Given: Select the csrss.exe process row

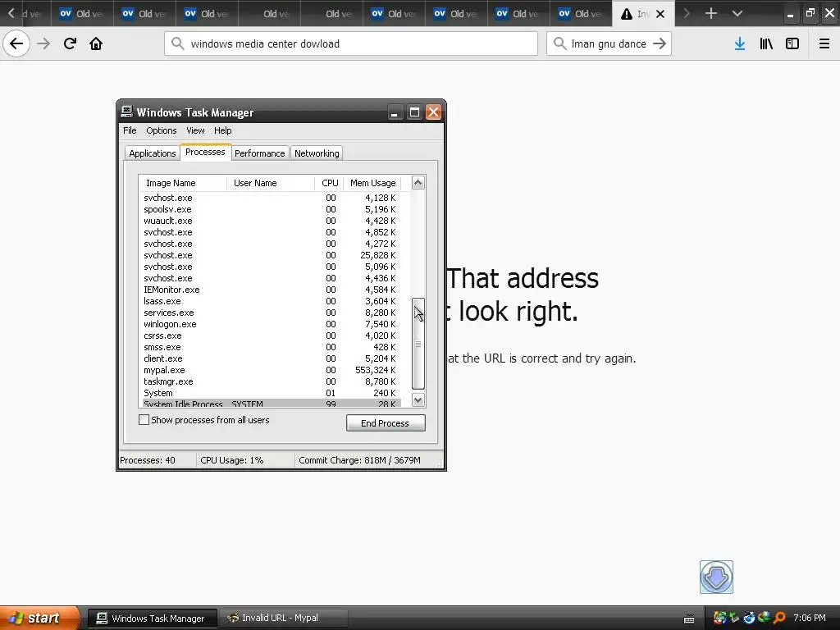Looking at the screenshot, I should click(x=270, y=336).
